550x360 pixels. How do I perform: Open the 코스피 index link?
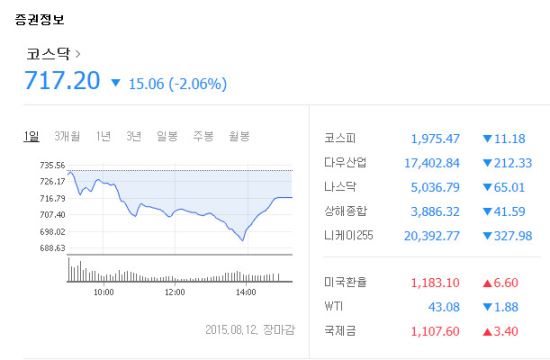pos(340,138)
